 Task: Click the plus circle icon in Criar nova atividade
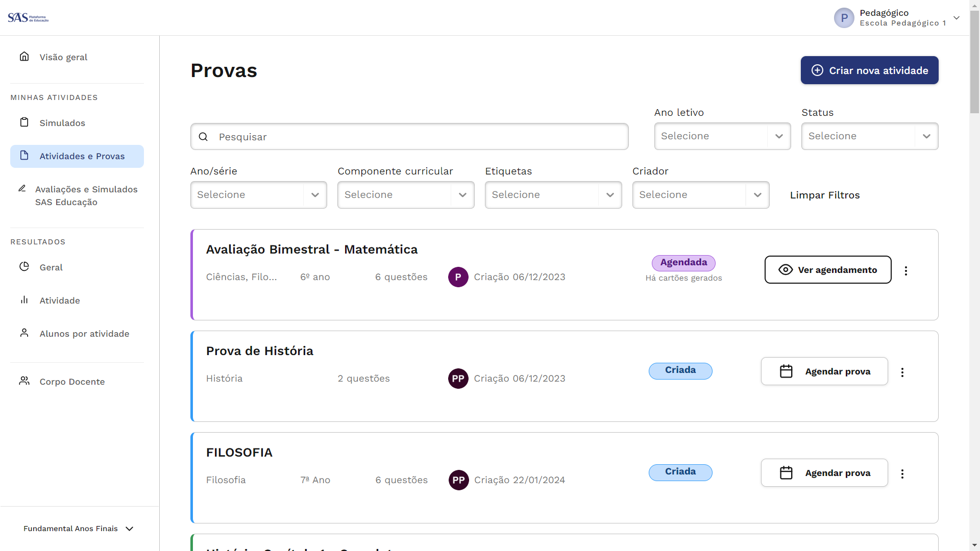[x=817, y=70]
